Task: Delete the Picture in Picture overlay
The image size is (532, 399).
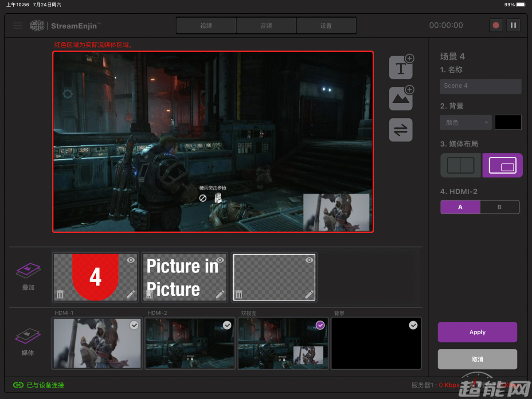Action: coord(150,294)
